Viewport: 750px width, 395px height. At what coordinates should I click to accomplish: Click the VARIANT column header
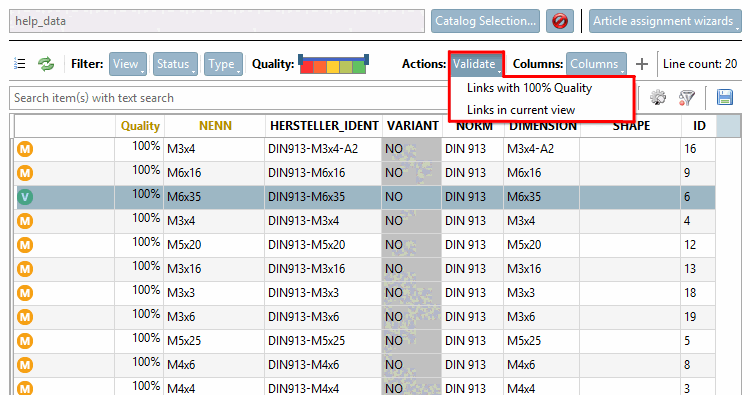[x=412, y=126]
